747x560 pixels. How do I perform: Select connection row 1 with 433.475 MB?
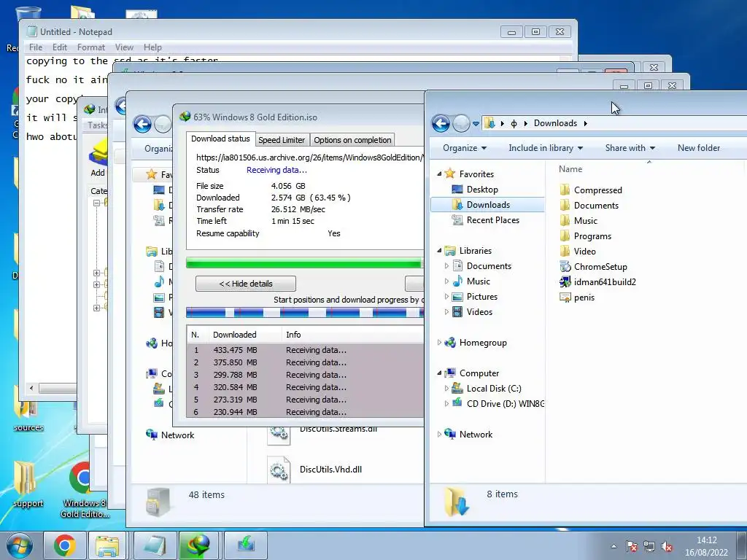pos(305,350)
